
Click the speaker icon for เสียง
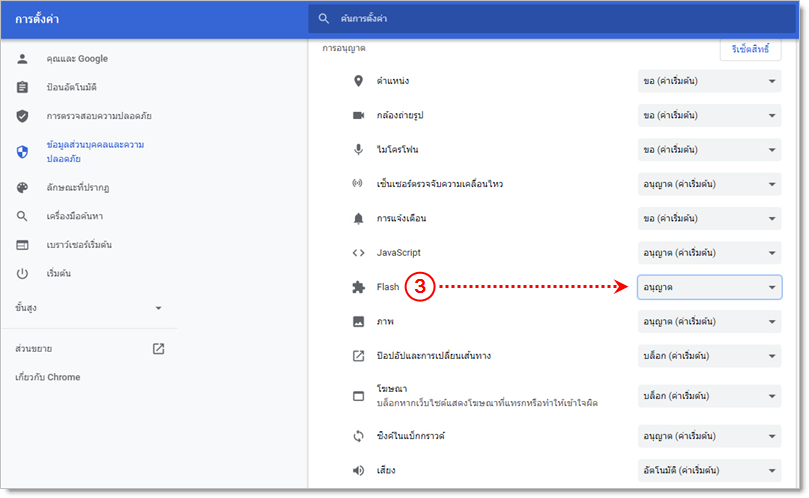point(358,470)
